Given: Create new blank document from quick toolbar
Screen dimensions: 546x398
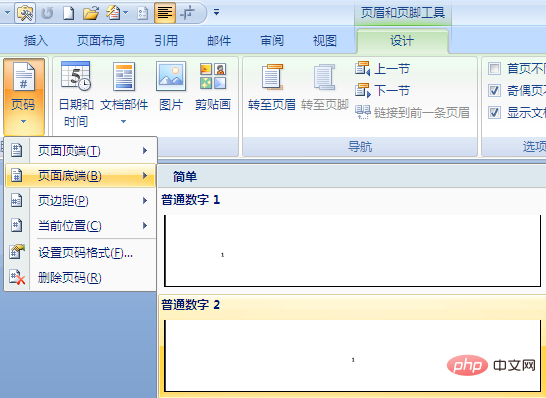Looking at the screenshot, I should coord(68,13).
